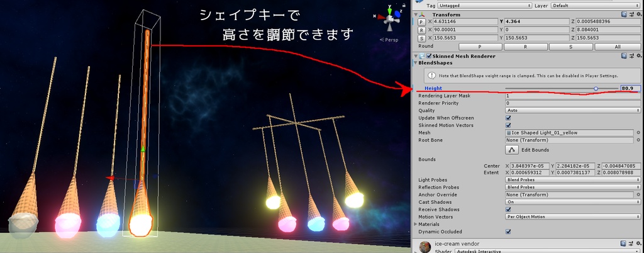
Task: Open the Reflection Probes dropdown
Action: 573,188
